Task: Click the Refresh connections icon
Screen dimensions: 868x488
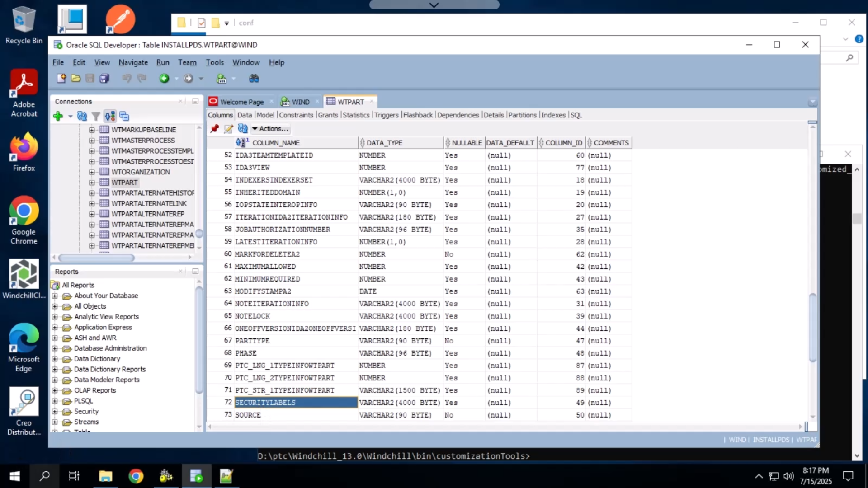Action: pyautogui.click(x=82, y=116)
